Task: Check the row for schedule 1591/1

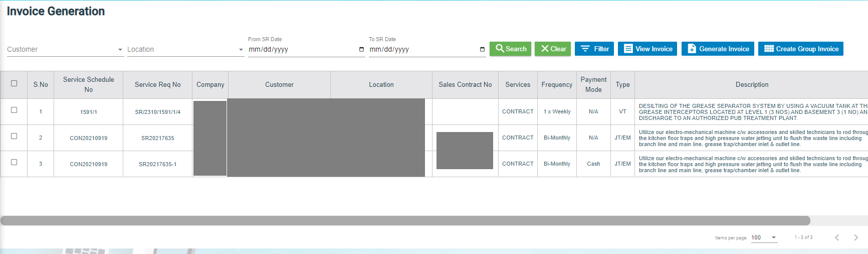Action: click(14, 110)
